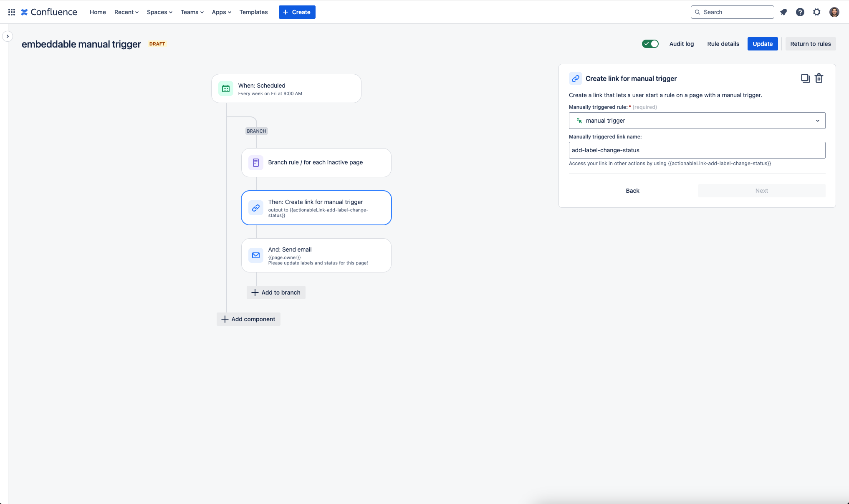Select the And: Send email card
This screenshot has height=504, width=849.
(x=316, y=255)
